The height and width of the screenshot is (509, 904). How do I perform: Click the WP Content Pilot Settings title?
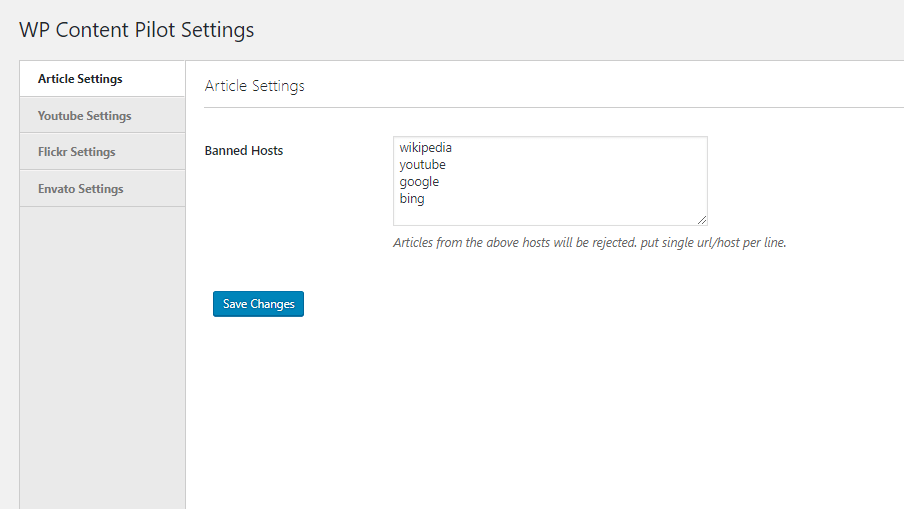tap(136, 30)
